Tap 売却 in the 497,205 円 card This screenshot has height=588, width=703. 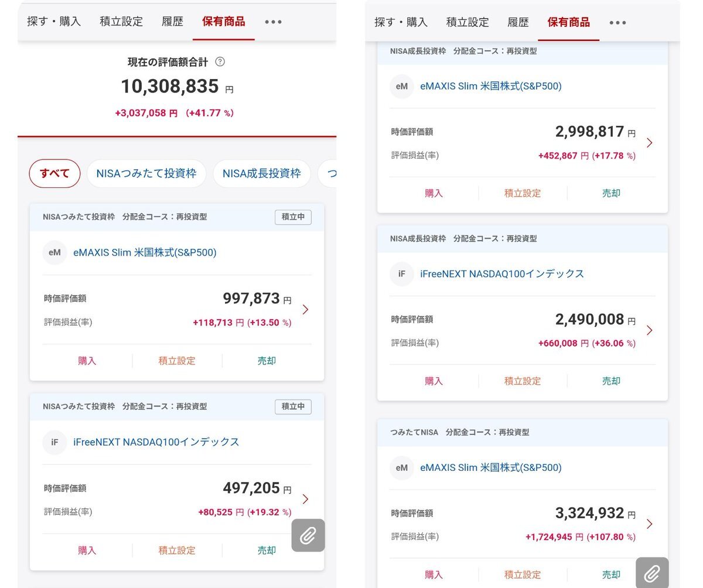[267, 551]
